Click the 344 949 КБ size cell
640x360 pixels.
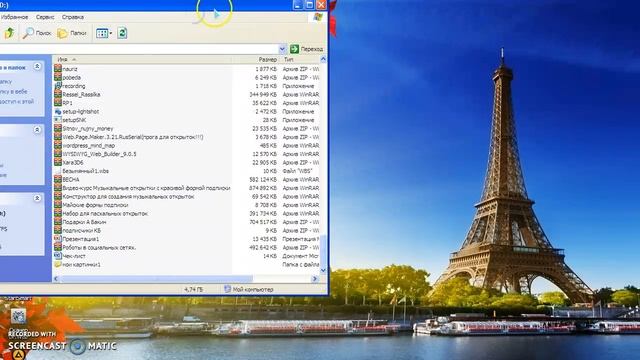(263, 95)
